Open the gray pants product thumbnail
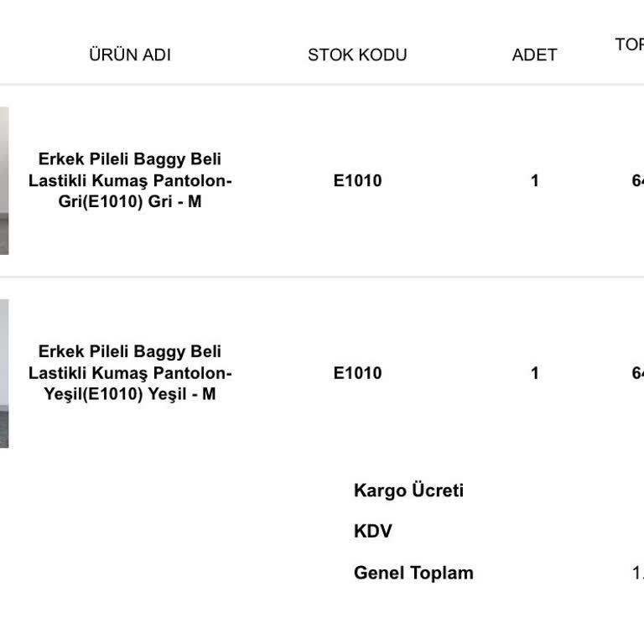Viewport: 644px width, 644px height. point(4,180)
